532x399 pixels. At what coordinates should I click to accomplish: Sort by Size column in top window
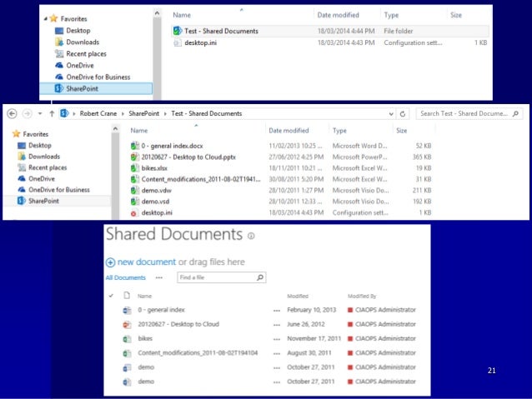(x=455, y=15)
